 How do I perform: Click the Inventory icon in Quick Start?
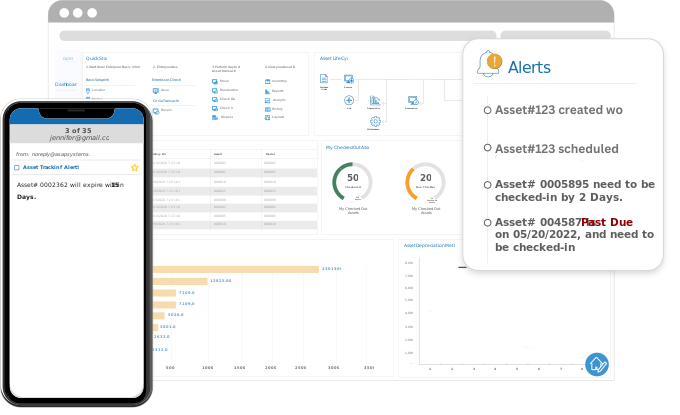(x=268, y=81)
